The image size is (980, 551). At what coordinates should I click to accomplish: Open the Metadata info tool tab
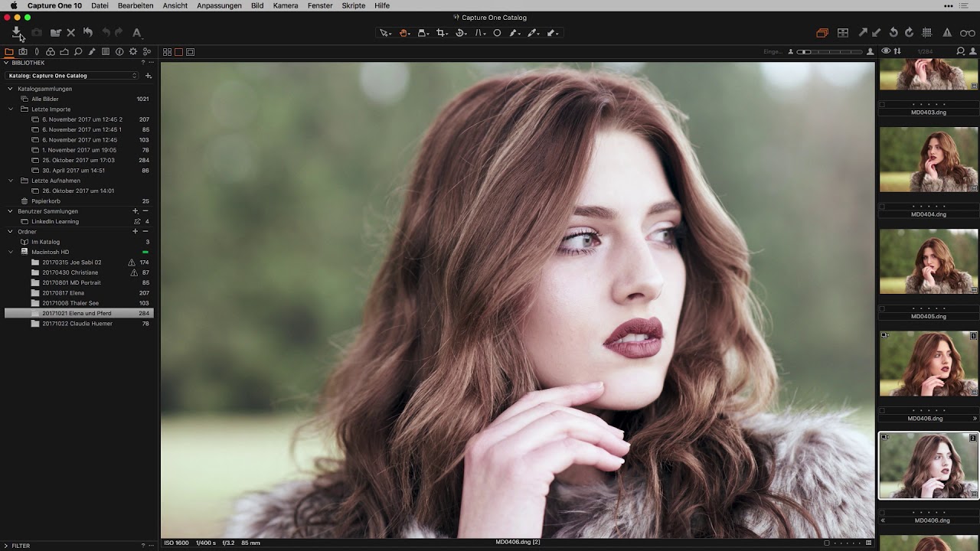119,52
